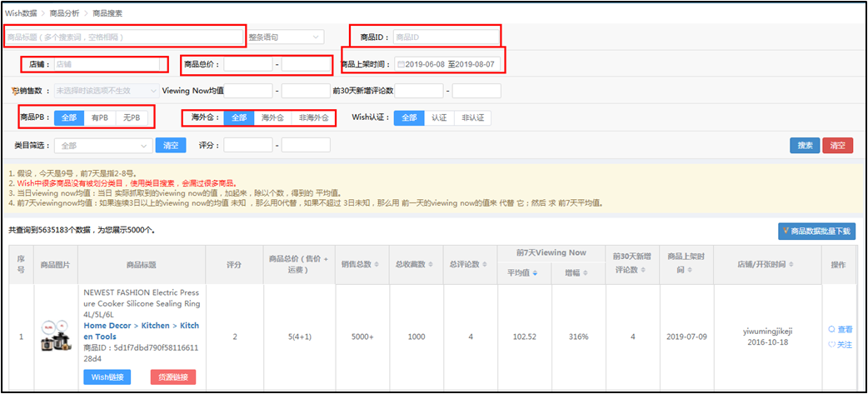Screen dimensions: 868x394
Task: Select 海外仓 filter option
Action: [273, 118]
